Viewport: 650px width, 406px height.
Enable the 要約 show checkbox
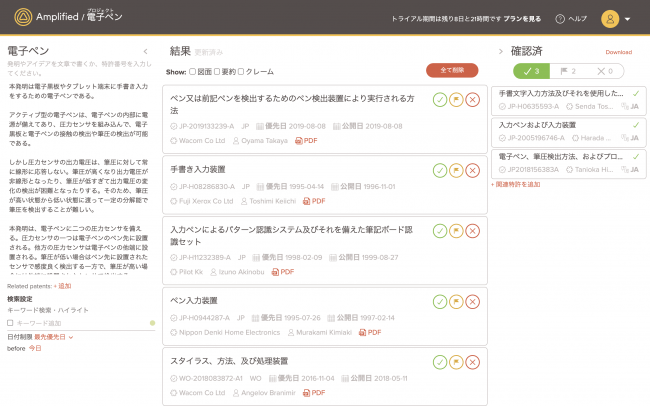pos(217,72)
